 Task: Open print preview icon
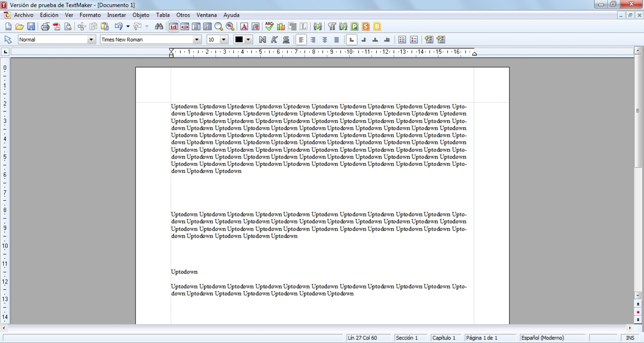coord(68,27)
